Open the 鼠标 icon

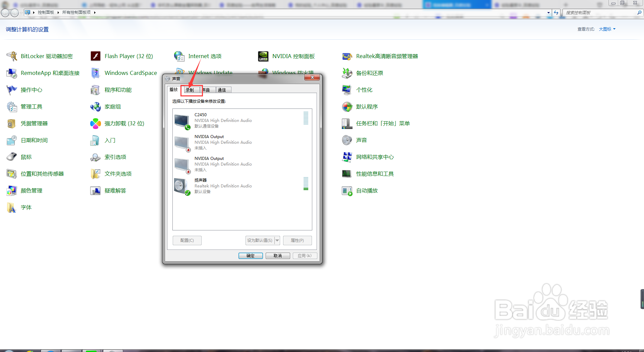click(x=12, y=157)
